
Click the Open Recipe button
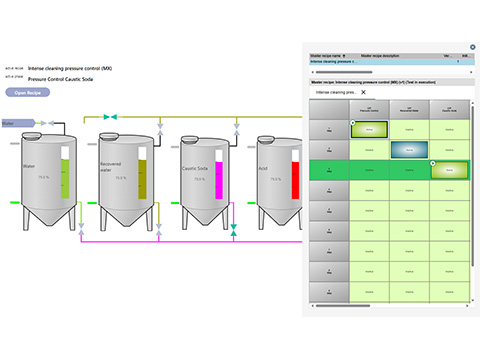click(28, 92)
